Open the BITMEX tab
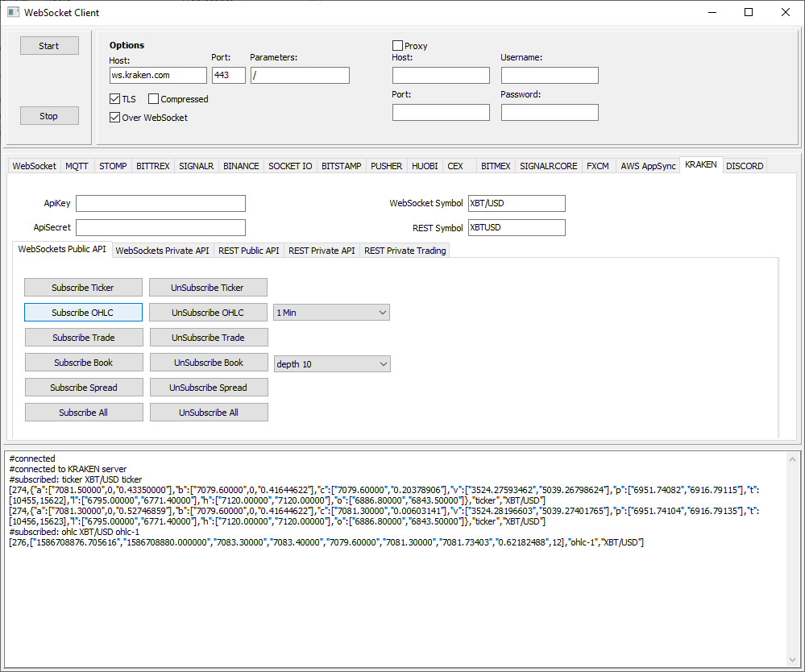 click(x=496, y=166)
